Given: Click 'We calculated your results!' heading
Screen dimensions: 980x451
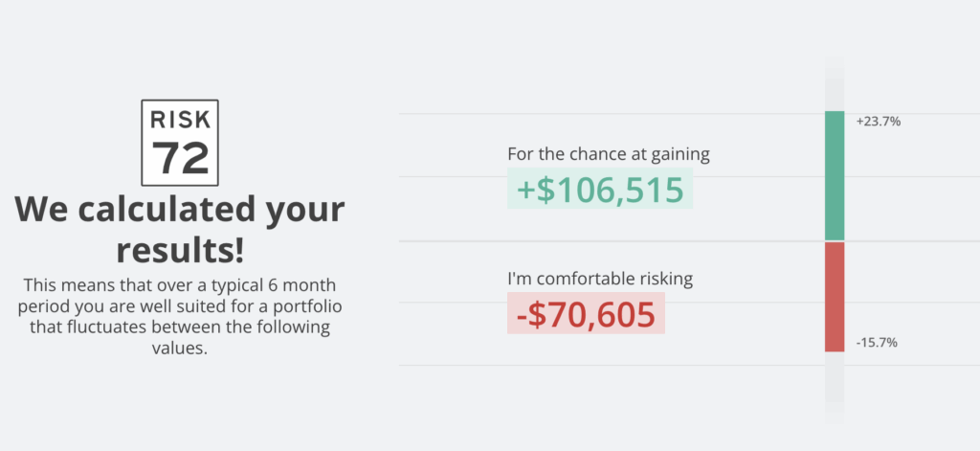Looking at the screenshot, I should pyautogui.click(x=180, y=230).
